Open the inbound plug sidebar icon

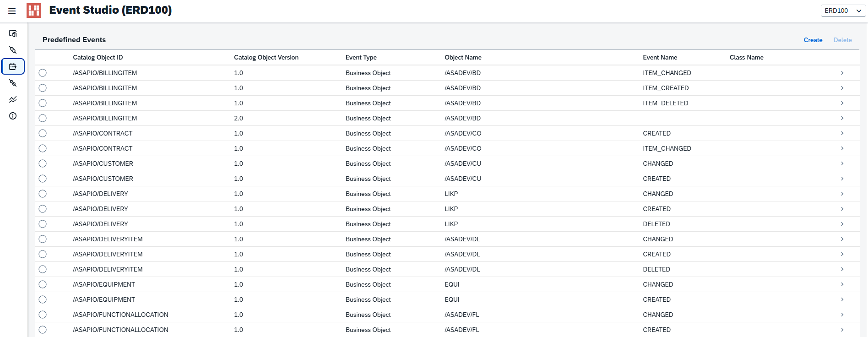[13, 83]
